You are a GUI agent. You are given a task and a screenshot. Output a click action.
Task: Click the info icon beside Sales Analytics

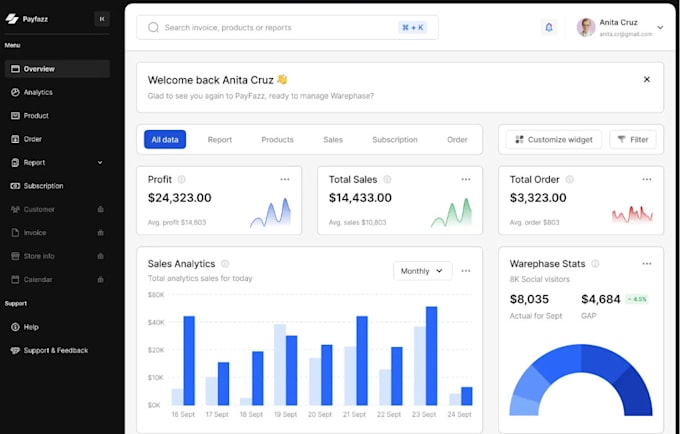[x=225, y=264]
